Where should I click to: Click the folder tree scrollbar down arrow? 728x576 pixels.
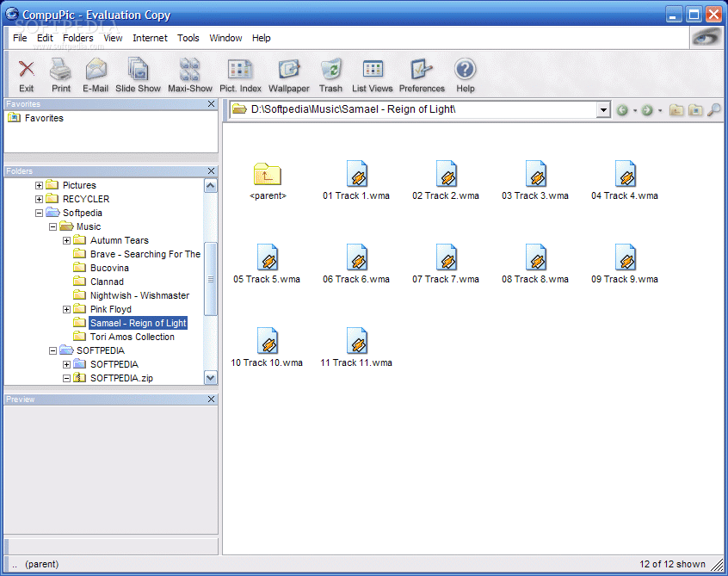coord(210,378)
